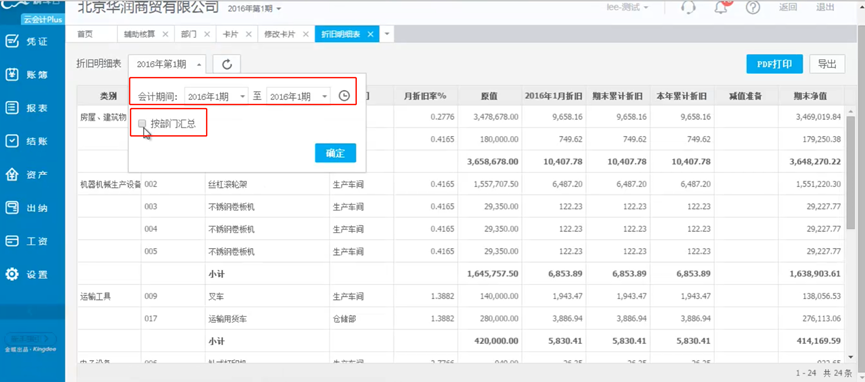865x382 pixels.
Task: Open company period dropdown 2016年第1期 in header
Action: (x=255, y=8)
